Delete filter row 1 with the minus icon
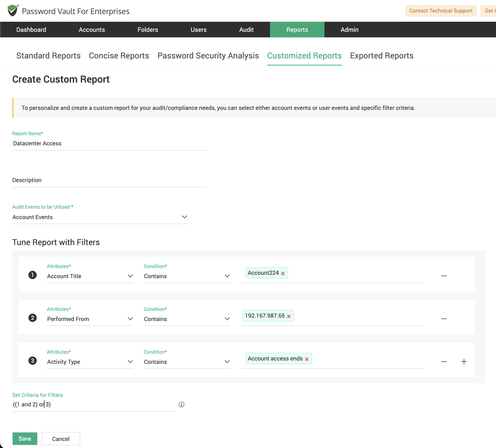The image size is (496, 448). pyautogui.click(x=444, y=276)
